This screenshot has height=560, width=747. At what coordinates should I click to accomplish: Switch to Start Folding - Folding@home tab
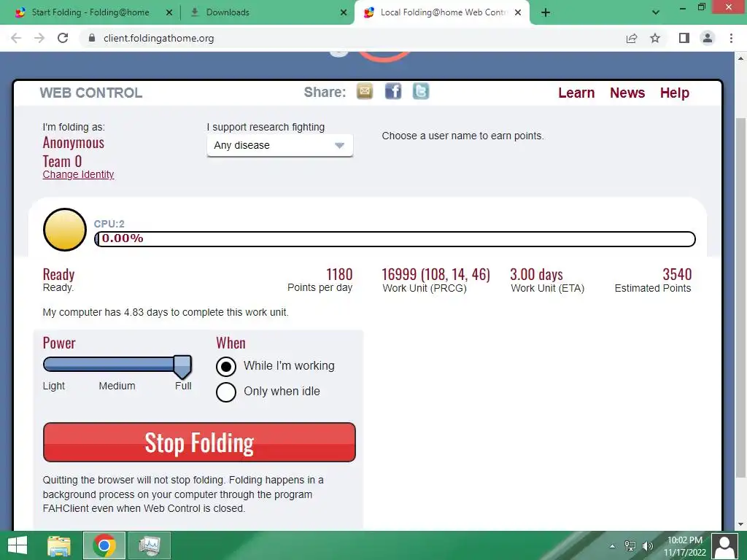tap(90, 12)
